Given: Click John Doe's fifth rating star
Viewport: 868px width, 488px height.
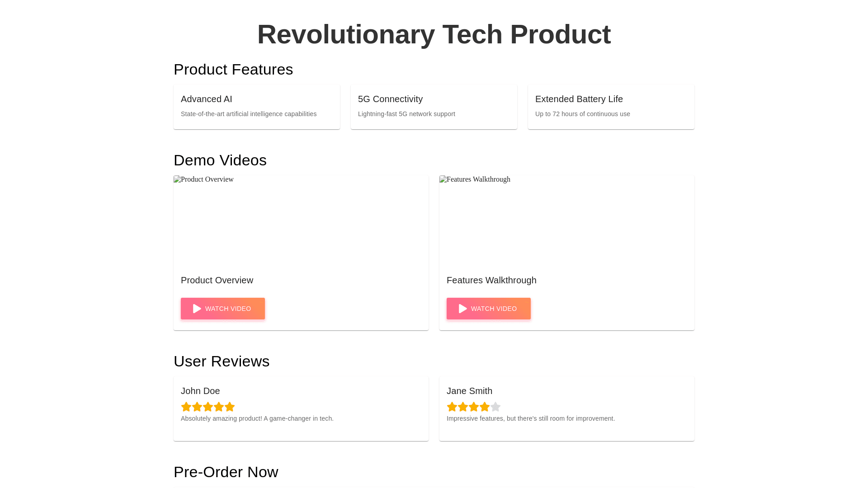Looking at the screenshot, I should pos(230,407).
